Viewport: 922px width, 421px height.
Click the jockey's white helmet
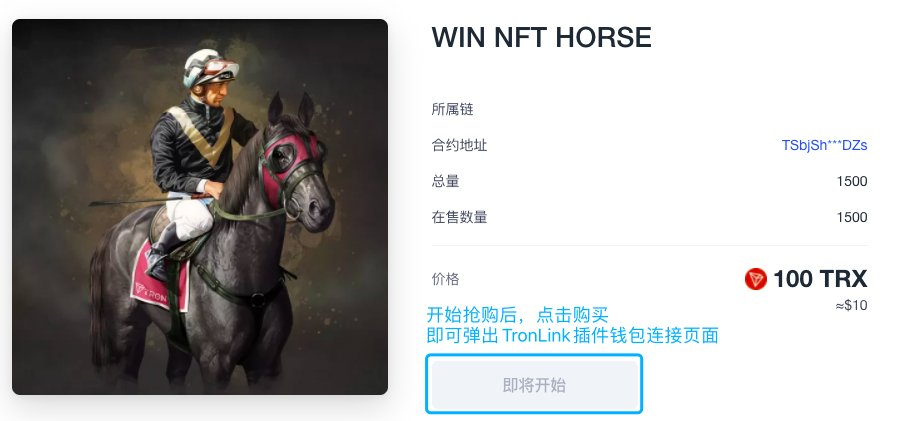coord(209,67)
